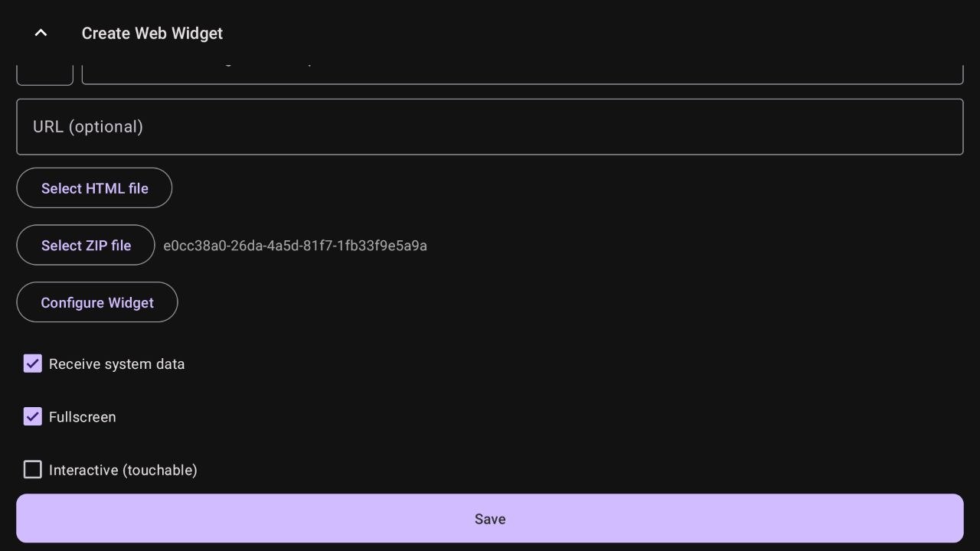Open the Configure Widget settings
This screenshot has height=551, width=980.
[97, 303]
